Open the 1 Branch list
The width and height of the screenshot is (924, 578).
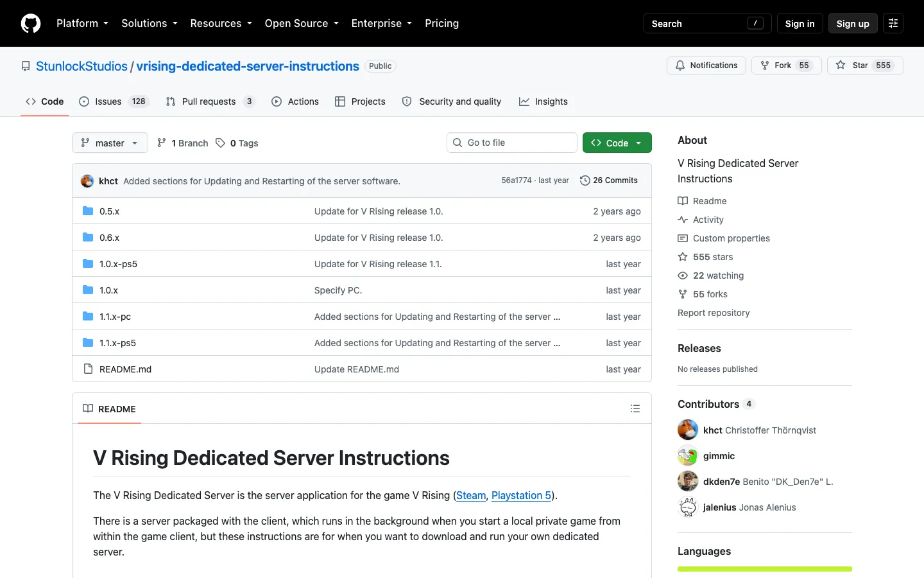pos(183,143)
